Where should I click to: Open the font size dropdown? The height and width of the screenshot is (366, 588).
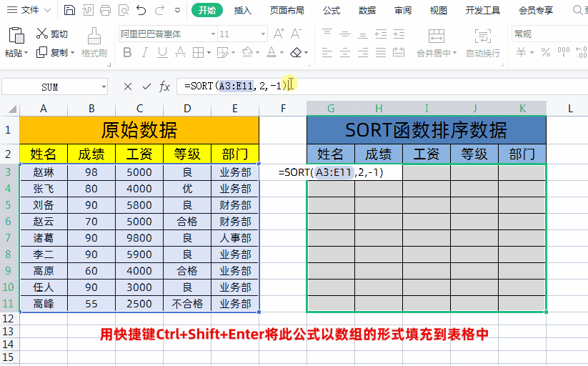tap(263, 34)
